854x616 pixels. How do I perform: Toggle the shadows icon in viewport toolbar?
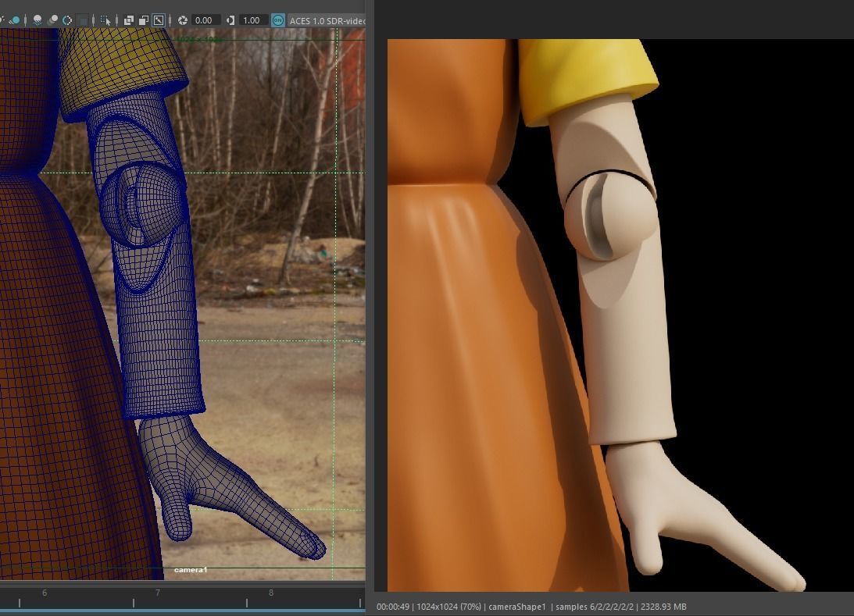pos(38,20)
